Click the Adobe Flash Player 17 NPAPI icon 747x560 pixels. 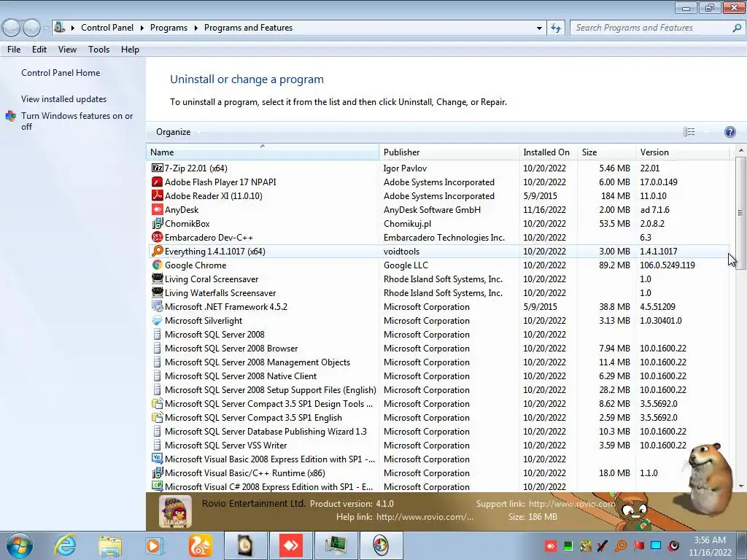tap(158, 182)
